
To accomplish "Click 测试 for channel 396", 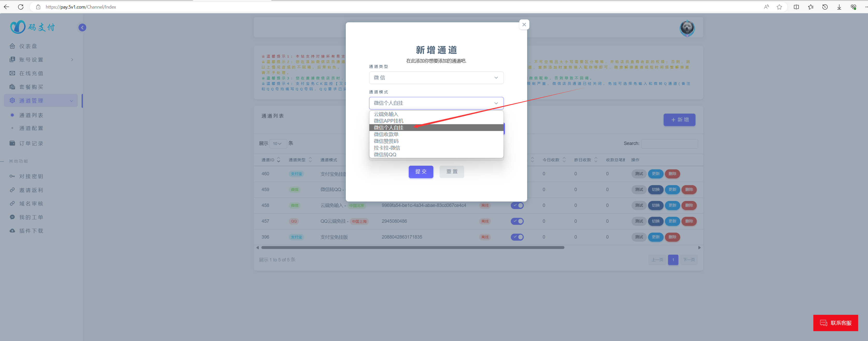I will pos(639,237).
